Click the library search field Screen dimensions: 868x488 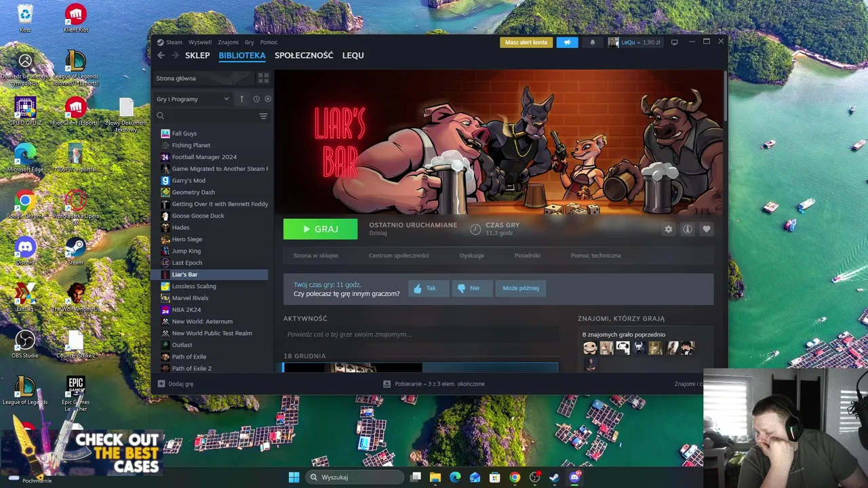207,116
